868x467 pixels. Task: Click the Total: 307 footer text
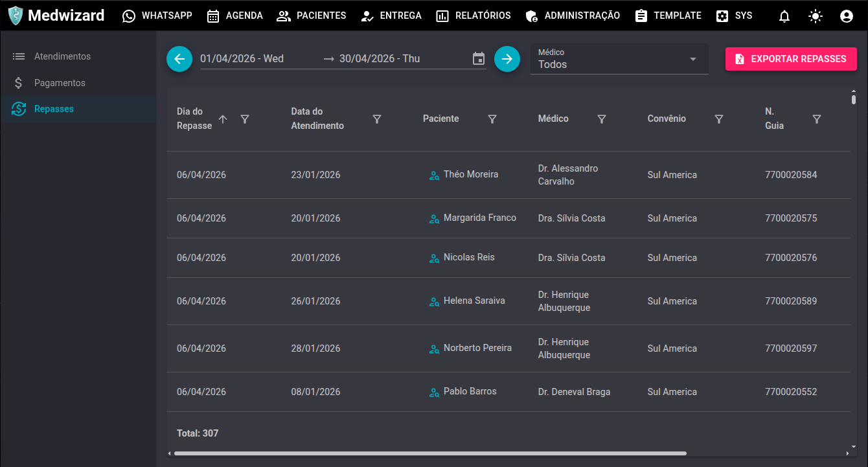point(198,433)
